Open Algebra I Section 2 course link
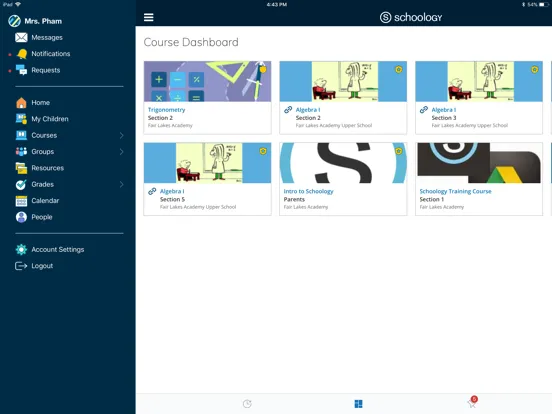This screenshot has width=552, height=414. point(308,110)
